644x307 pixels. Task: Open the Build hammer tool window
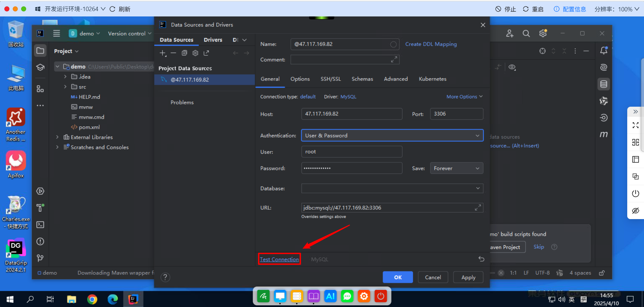click(x=40, y=208)
